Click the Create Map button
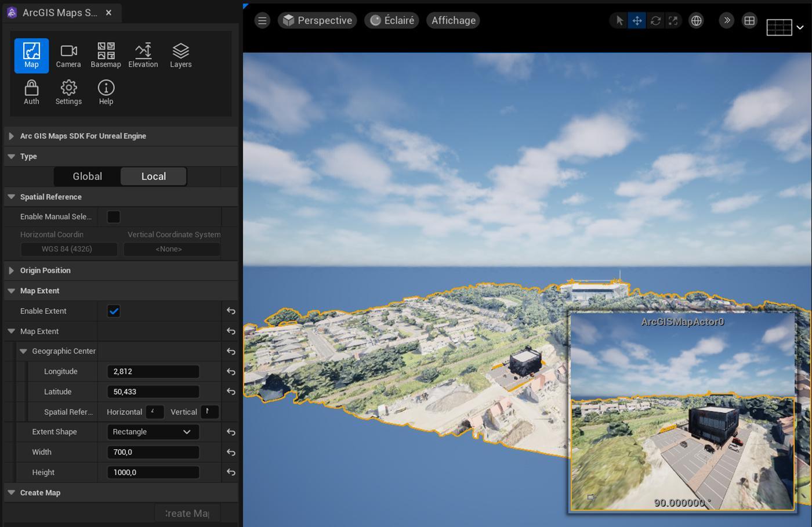 coord(187,513)
